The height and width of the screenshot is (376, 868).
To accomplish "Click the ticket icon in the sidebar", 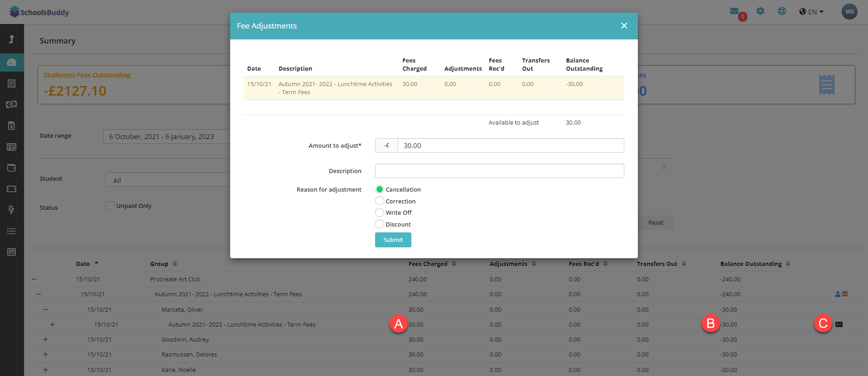I will [x=12, y=189].
